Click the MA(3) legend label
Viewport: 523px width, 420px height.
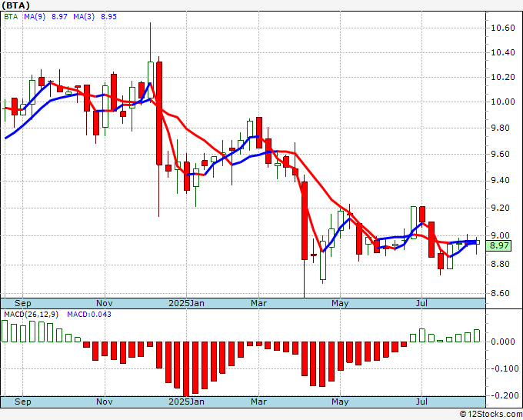click(x=84, y=17)
